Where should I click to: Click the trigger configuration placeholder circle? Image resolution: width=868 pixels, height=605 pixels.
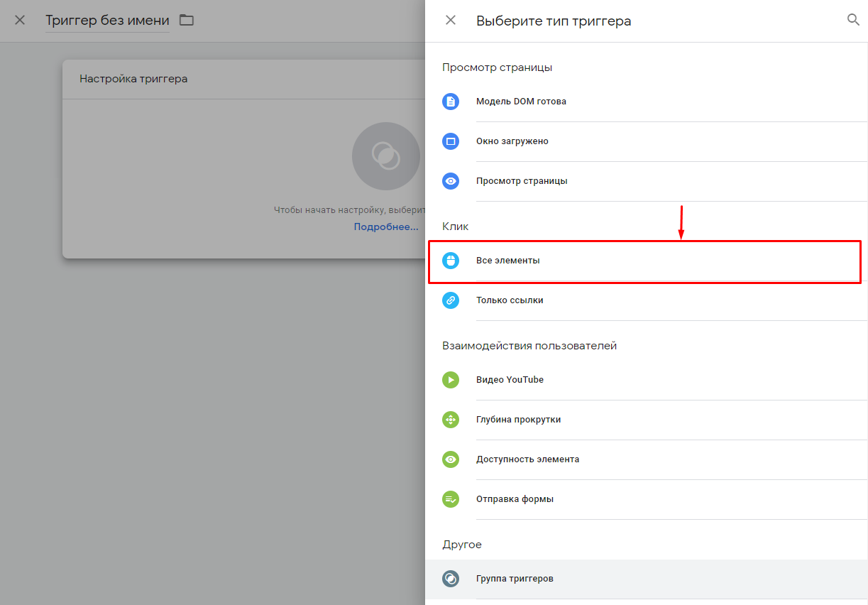385,156
